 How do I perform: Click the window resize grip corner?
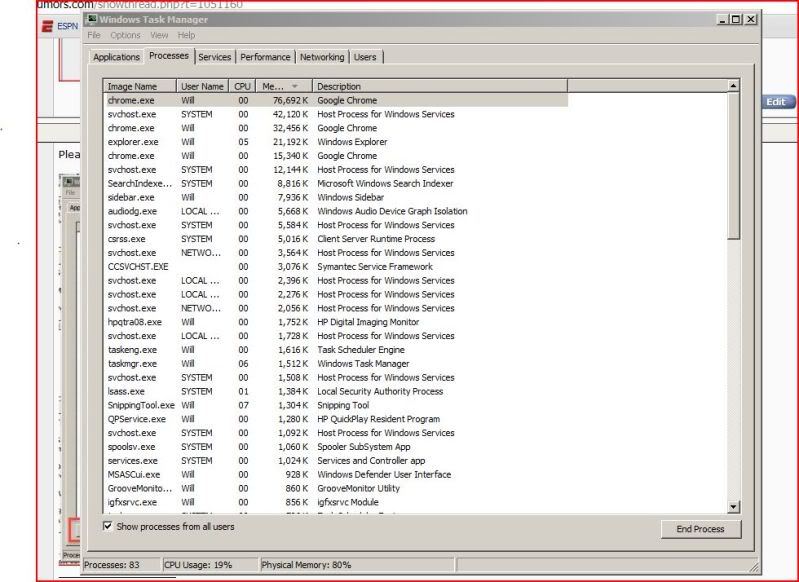[x=754, y=567]
